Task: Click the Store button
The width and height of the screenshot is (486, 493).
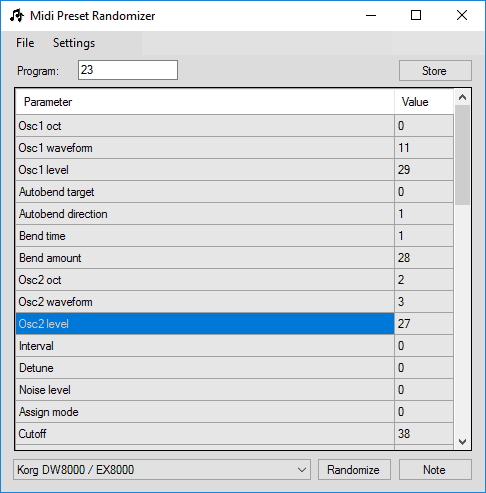Action: click(x=435, y=71)
